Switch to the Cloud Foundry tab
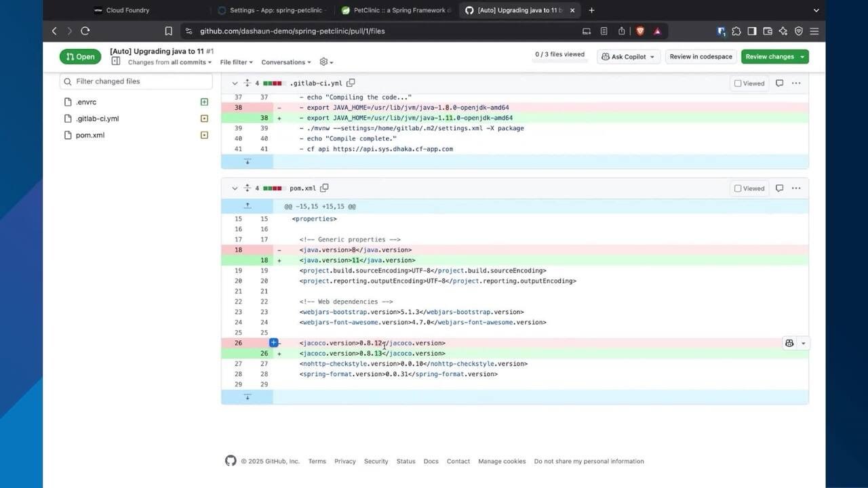 [127, 10]
